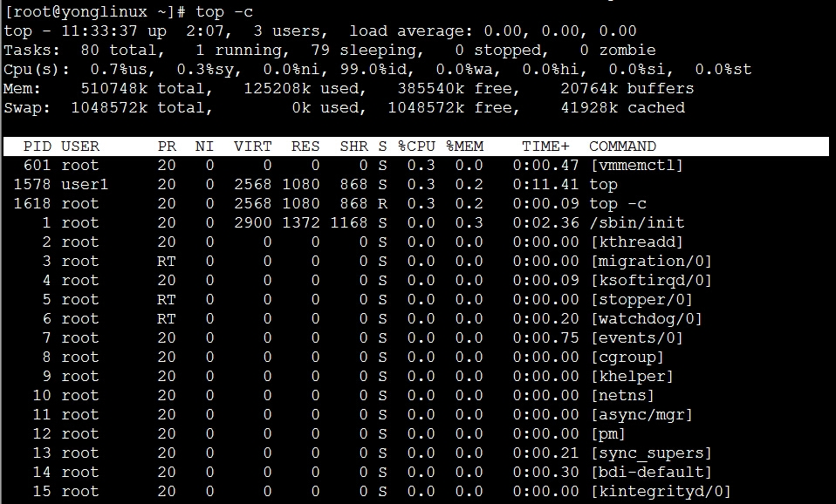Click the 0:11.41 time value
Image resolution: width=836 pixels, height=504 pixels.
tap(545, 184)
